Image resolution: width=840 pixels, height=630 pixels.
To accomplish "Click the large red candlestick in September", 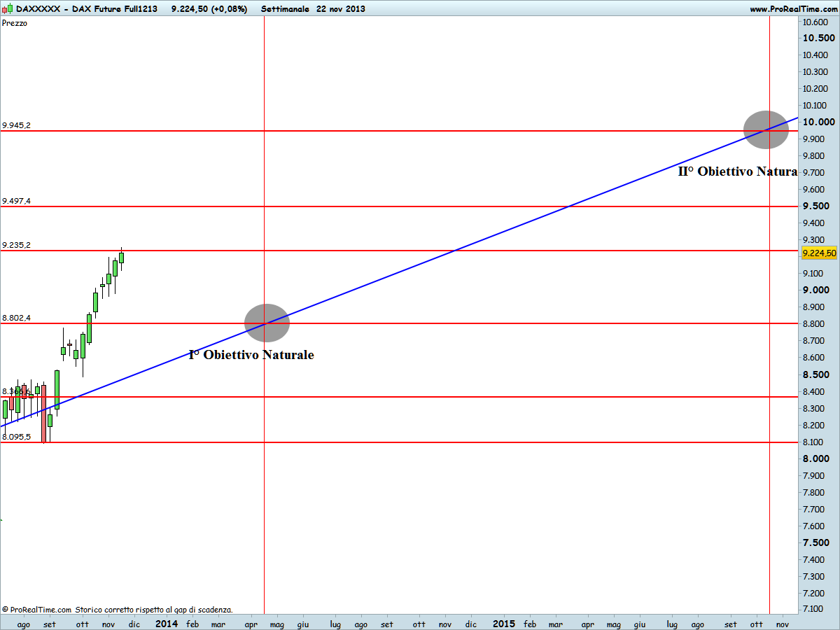I will pyautogui.click(x=43, y=412).
